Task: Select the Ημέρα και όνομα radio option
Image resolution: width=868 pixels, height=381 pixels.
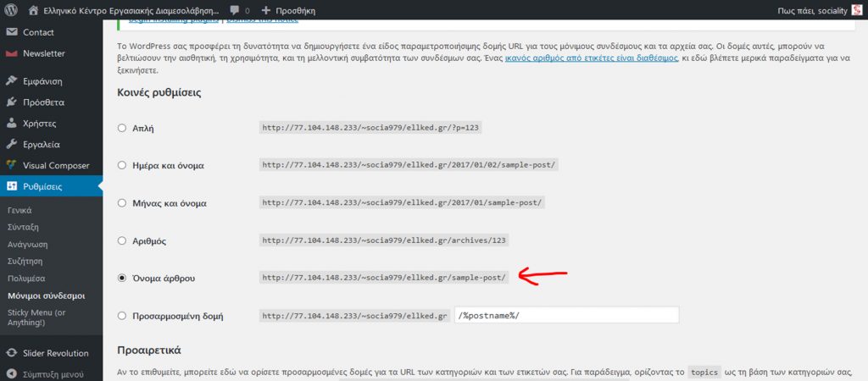Action: point(122,166)
